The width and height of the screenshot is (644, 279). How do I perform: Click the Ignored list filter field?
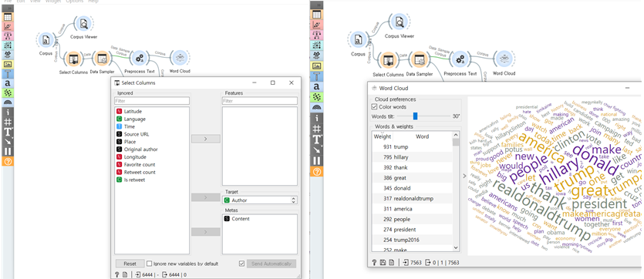pos(152,100)
